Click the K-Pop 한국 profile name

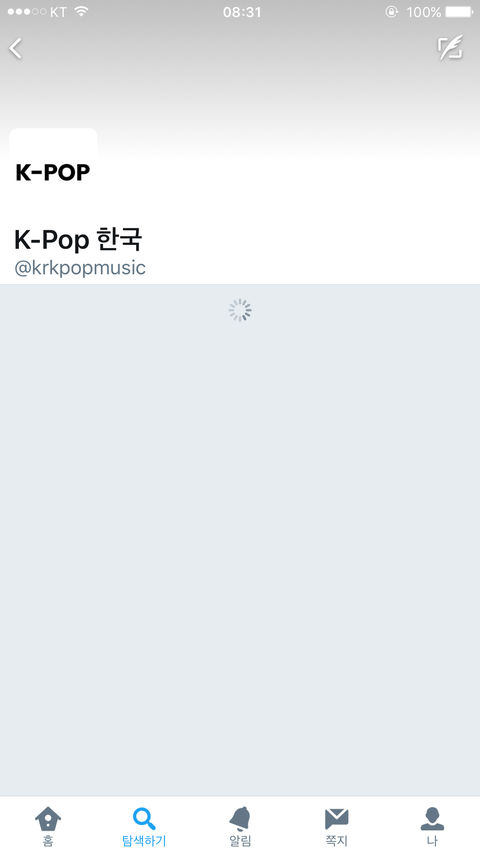click(78, 239)
